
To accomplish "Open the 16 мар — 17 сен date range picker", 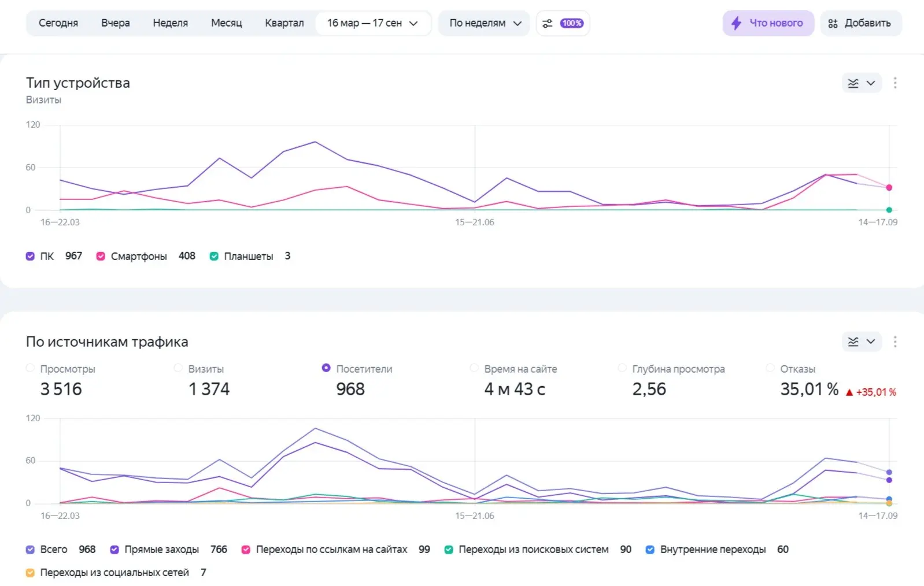I will (x=373, y=23).
